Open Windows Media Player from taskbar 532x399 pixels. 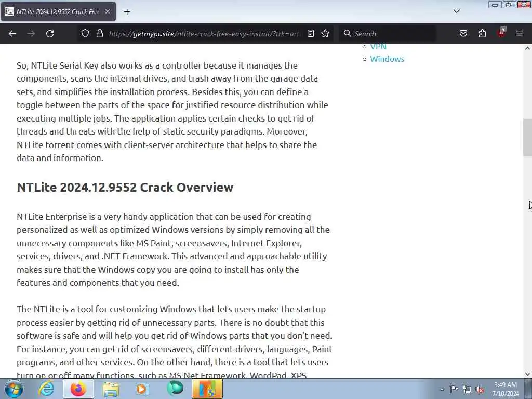(142, 389)
